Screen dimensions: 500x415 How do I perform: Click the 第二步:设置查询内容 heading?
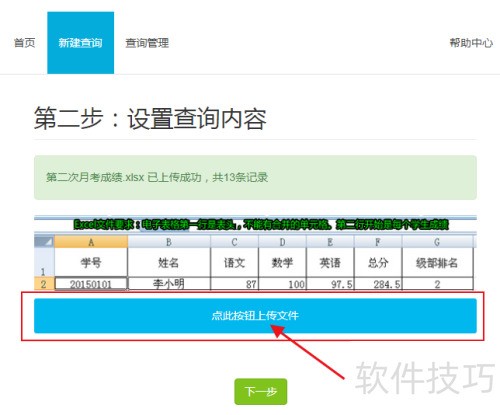150,118
